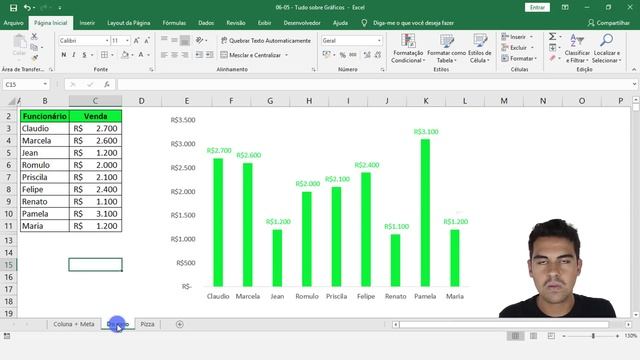
Task: Increase indent in Alinhamento group
Action: click(x=209, y=54)
